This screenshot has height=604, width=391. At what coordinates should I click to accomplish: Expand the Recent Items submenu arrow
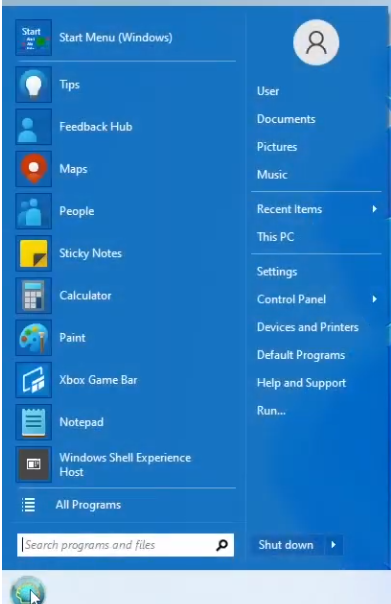click(374, 209)
